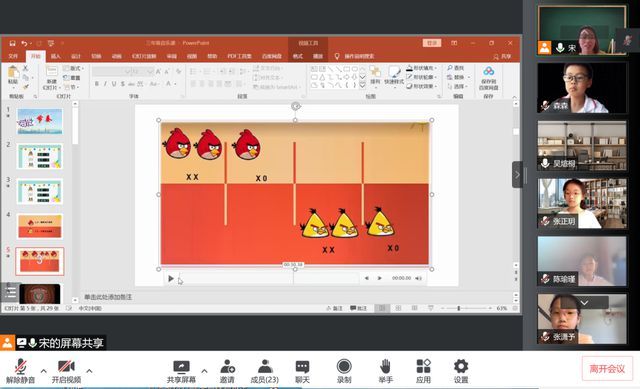Turn on camera with 开启视频

66,371
